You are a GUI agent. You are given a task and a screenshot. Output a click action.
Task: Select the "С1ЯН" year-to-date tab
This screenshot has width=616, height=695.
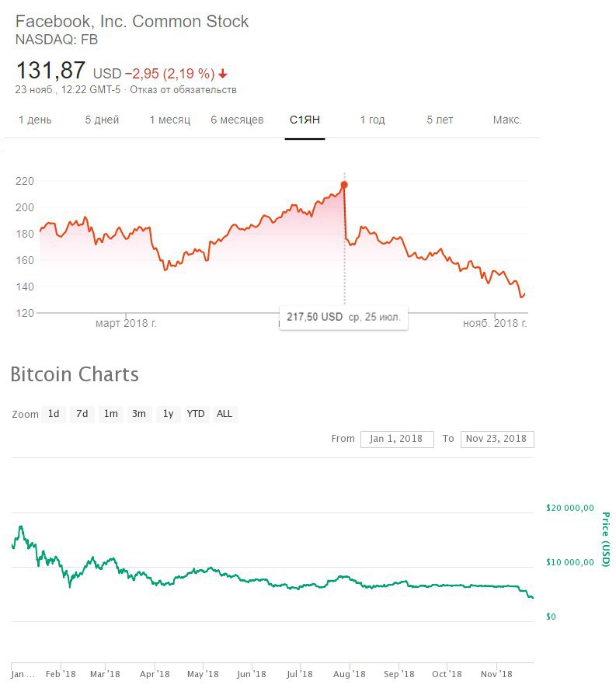point(305,120)
